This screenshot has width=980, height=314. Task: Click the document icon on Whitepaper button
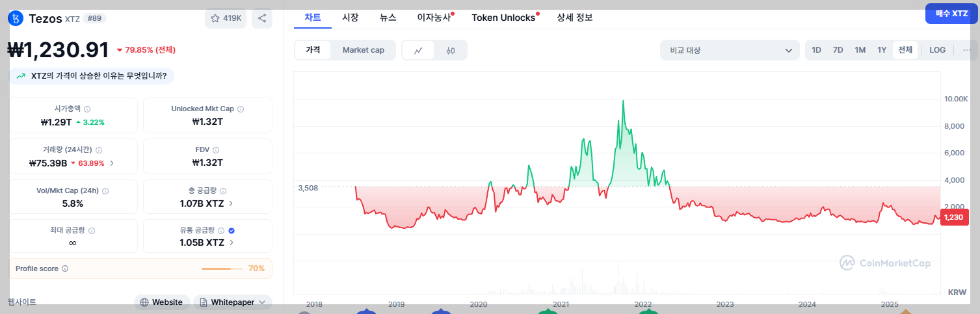[204, 302]
